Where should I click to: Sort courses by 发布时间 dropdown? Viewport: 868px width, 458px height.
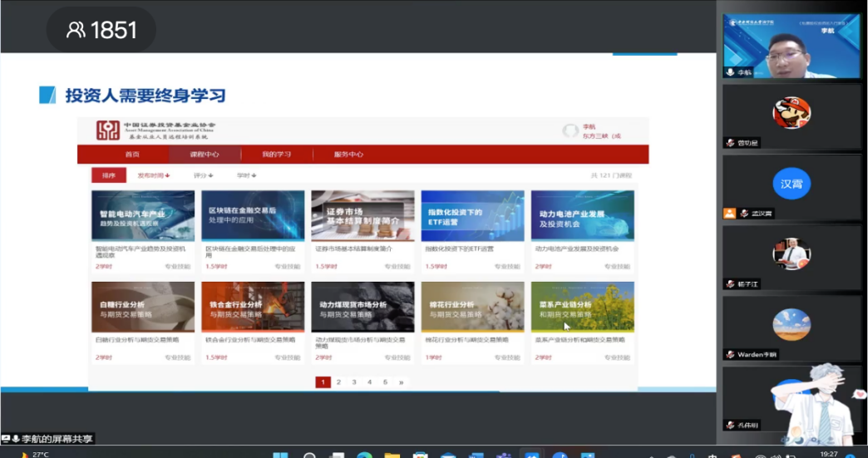[x=153, y=175]
